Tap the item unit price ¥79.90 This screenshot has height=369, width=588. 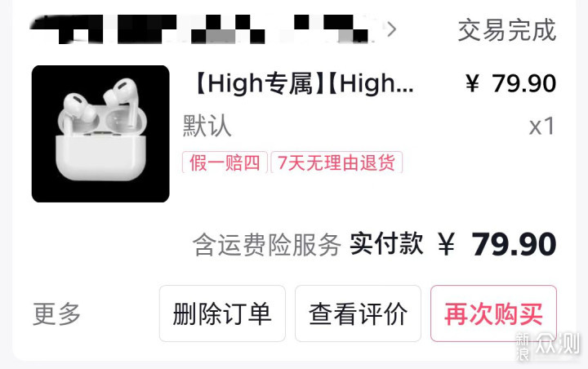point(510,83)
